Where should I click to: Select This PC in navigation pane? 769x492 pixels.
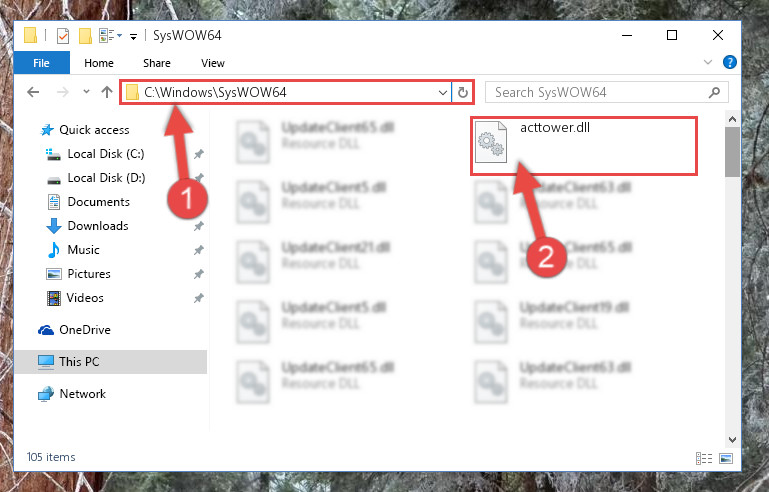[x=111, y=362]
